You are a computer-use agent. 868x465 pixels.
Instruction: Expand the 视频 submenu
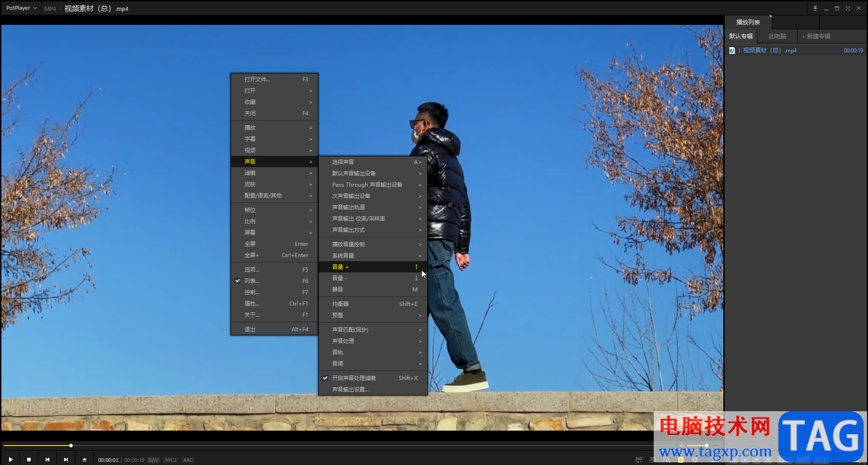[x=274, y=150]
